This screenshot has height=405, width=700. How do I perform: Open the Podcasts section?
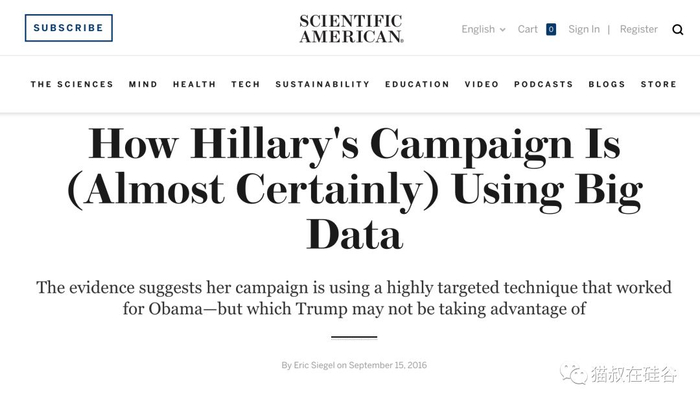(544, 84)
